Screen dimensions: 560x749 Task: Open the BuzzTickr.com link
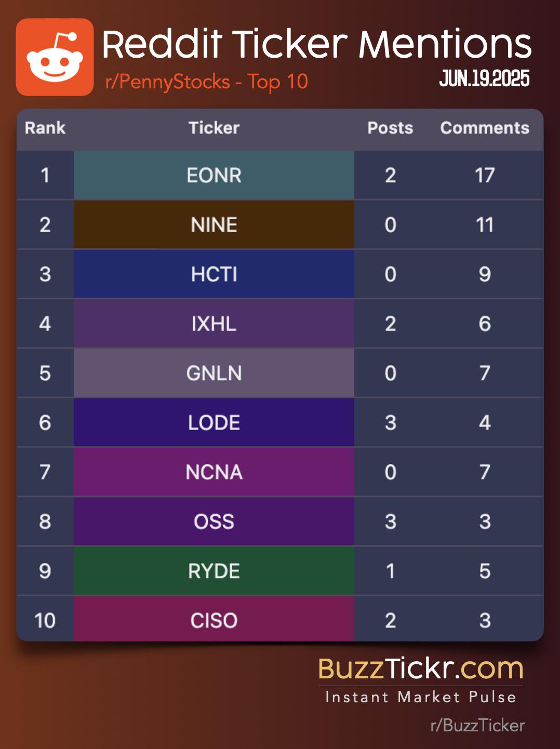tap(421, 668)
